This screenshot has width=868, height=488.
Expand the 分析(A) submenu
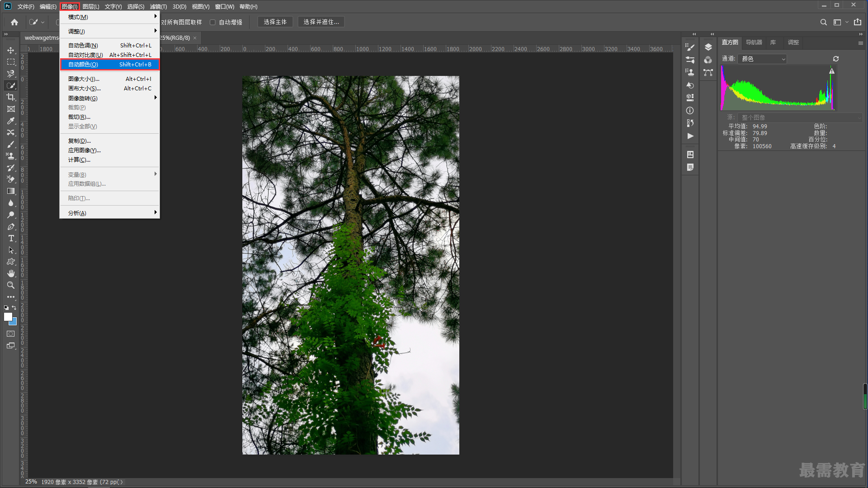tap(110, 213)
